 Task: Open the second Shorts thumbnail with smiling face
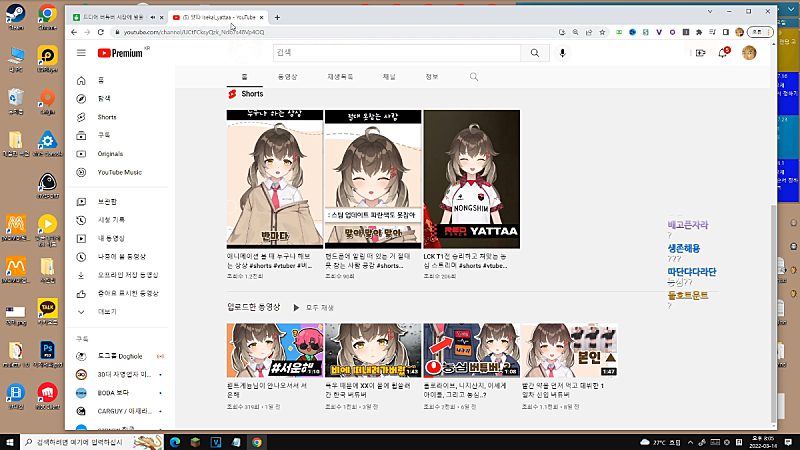click(x=373, y=179)
